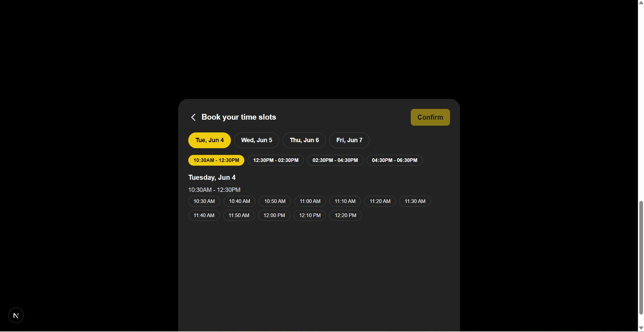Pick the 10:40 AM slot

point(239,201)
